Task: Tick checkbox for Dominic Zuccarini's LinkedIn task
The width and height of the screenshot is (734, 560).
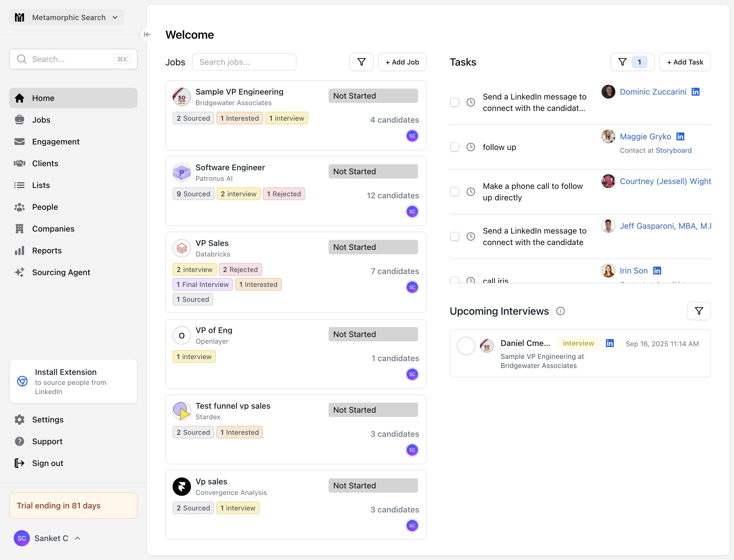Action: (x=454, y=102)
